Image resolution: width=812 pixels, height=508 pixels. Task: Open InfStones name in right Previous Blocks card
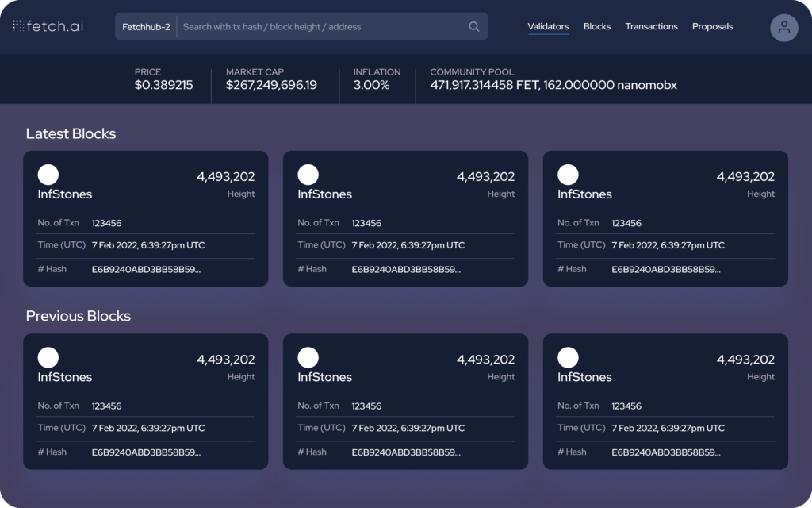pyautogui.click(x=584, y=377)
